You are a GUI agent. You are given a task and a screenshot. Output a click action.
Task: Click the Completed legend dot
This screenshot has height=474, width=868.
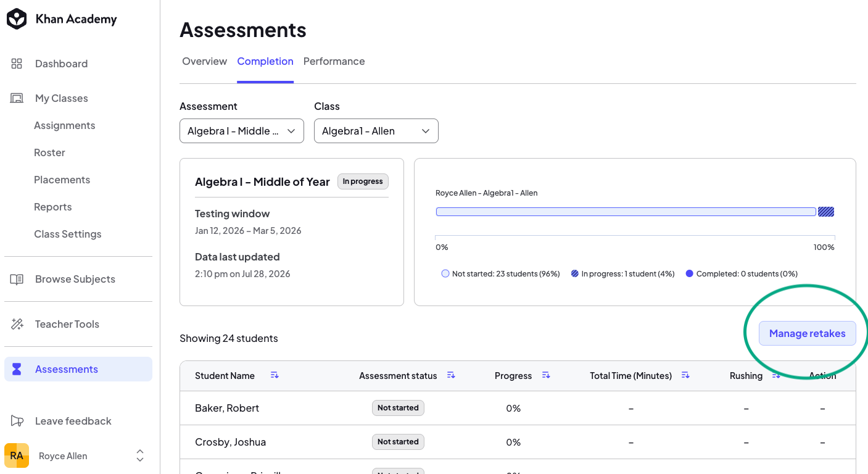[x=690, y=273]
